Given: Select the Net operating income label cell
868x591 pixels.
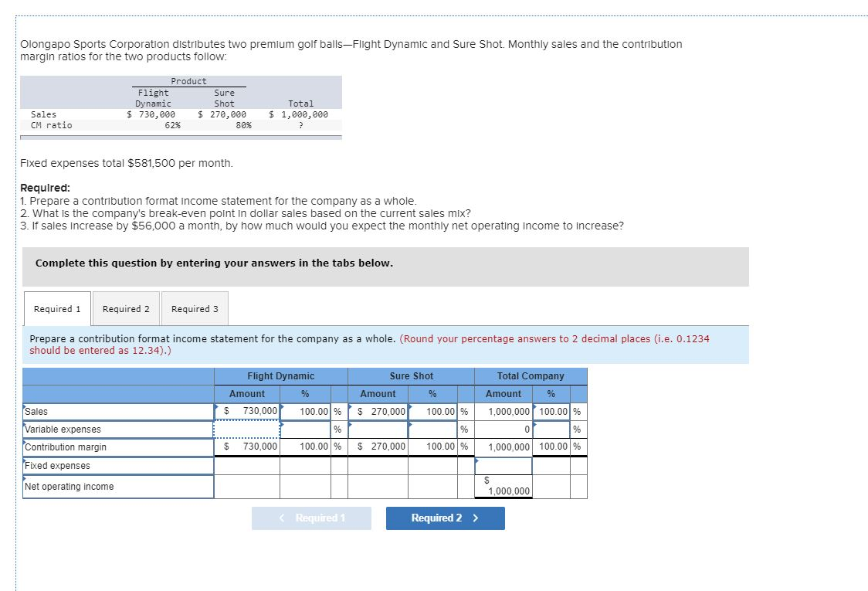Looking at the screenshot, I should 118,486.
